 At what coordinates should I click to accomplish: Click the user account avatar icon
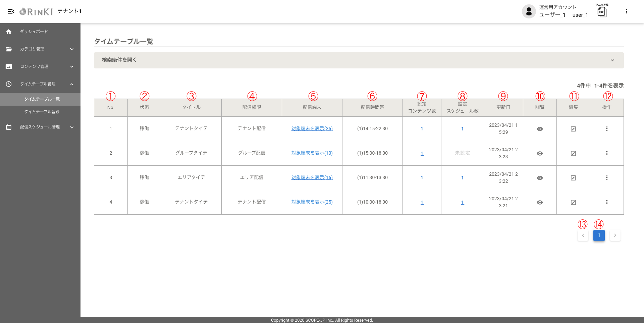529,11
